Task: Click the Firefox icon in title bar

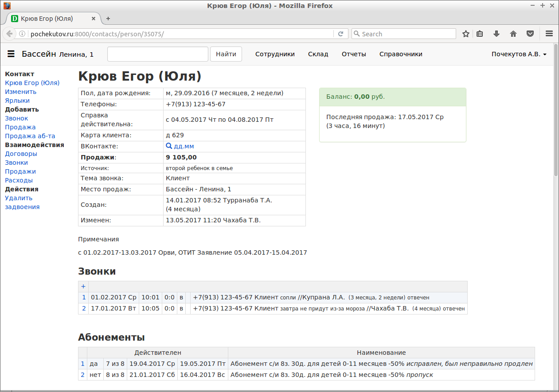Action: 7,6
